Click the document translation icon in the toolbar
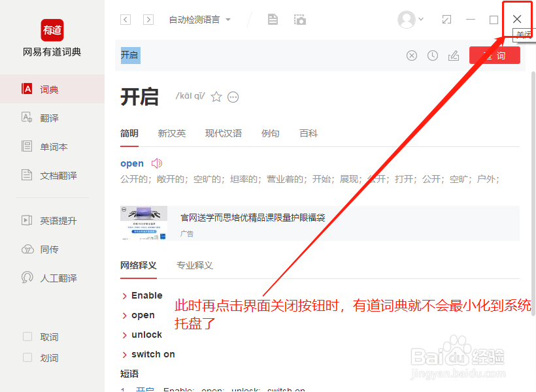 [x=273, y=20]
